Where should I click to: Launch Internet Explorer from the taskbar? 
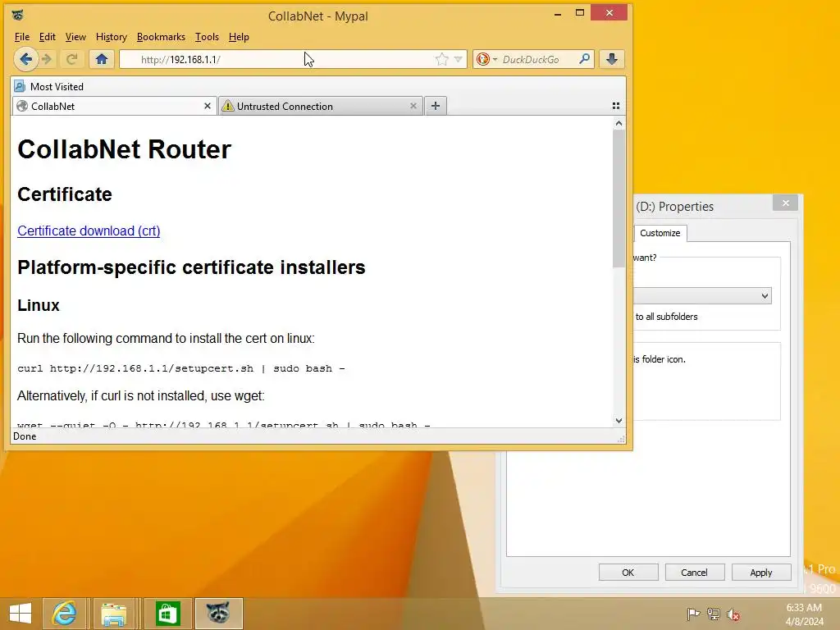coord(64,614)
